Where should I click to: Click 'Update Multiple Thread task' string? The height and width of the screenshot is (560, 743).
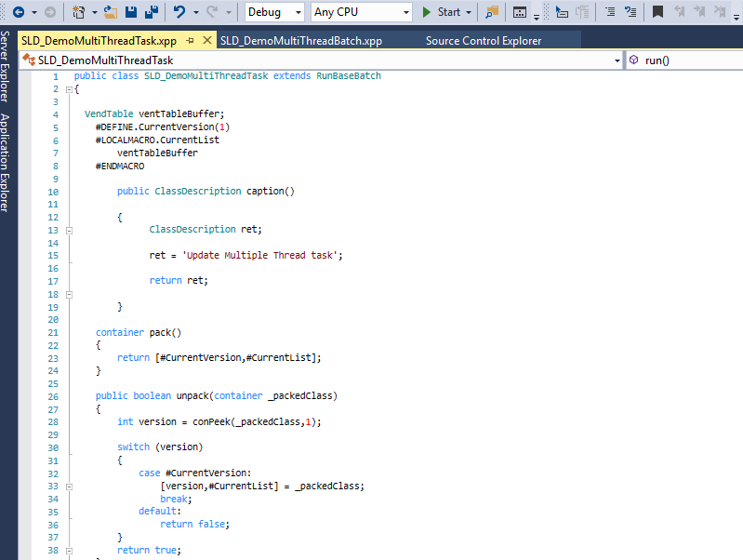click(260, 255)
